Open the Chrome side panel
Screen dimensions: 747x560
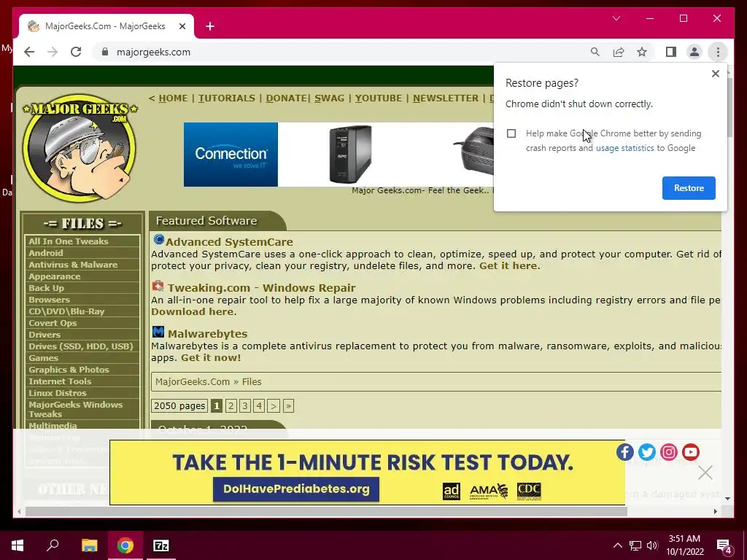click(671, 52)
